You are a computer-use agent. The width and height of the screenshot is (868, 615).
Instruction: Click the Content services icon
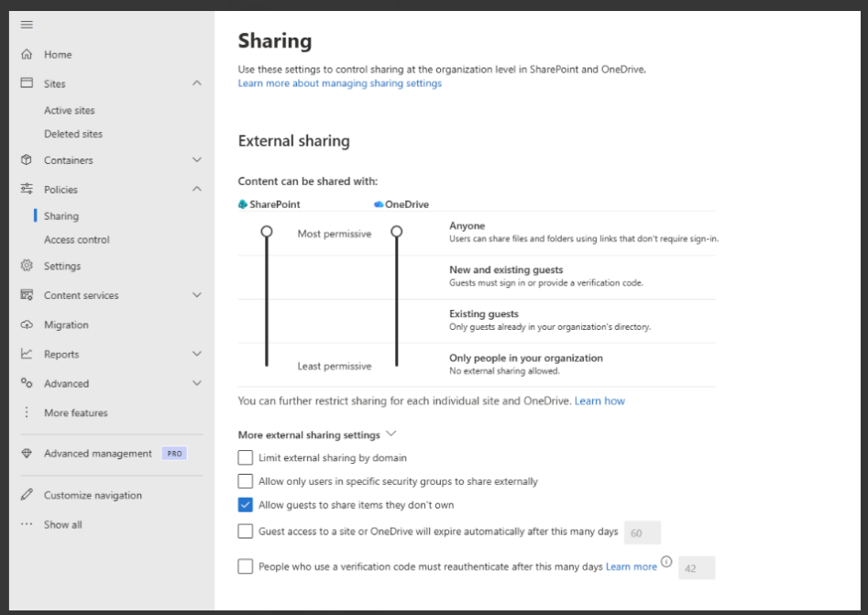click(x=27, y=294)
